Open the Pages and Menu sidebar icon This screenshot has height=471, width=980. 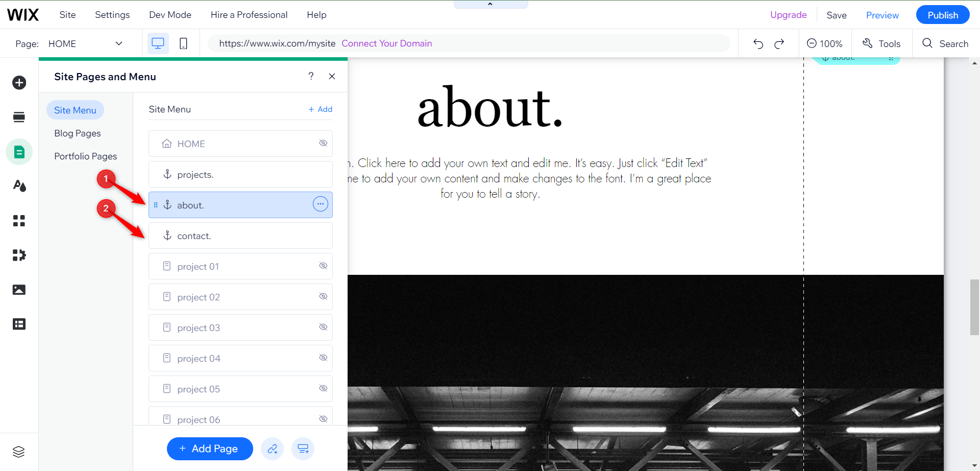coord(19,152)
